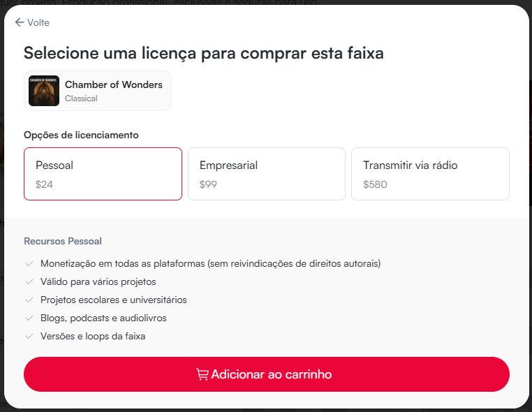Click the Recursos Pessoal heading

[63, 241]
